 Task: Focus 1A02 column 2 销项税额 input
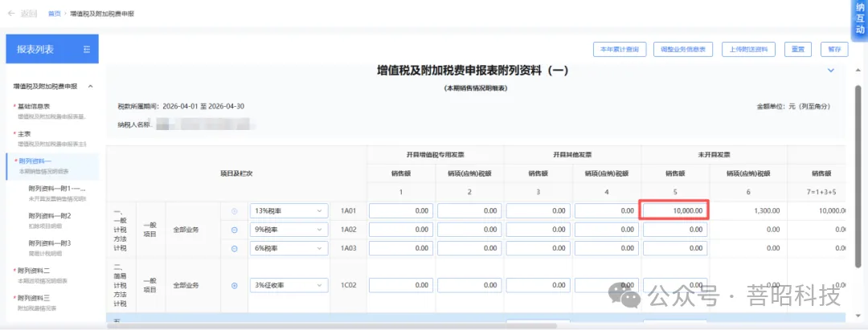pyautogui.click(x=469, y=230)
